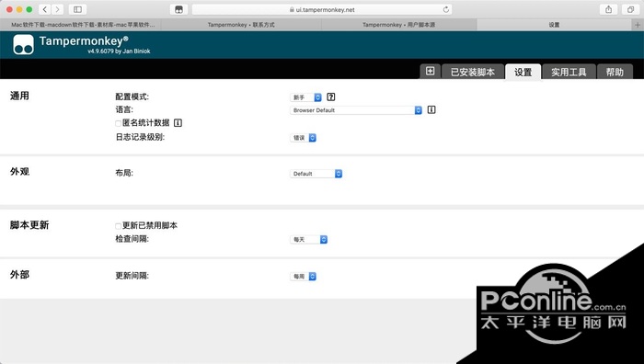The width and height of the screenshot is (644, 364).
Task: Select the 设置 browser tab
Action: [554, 25]
